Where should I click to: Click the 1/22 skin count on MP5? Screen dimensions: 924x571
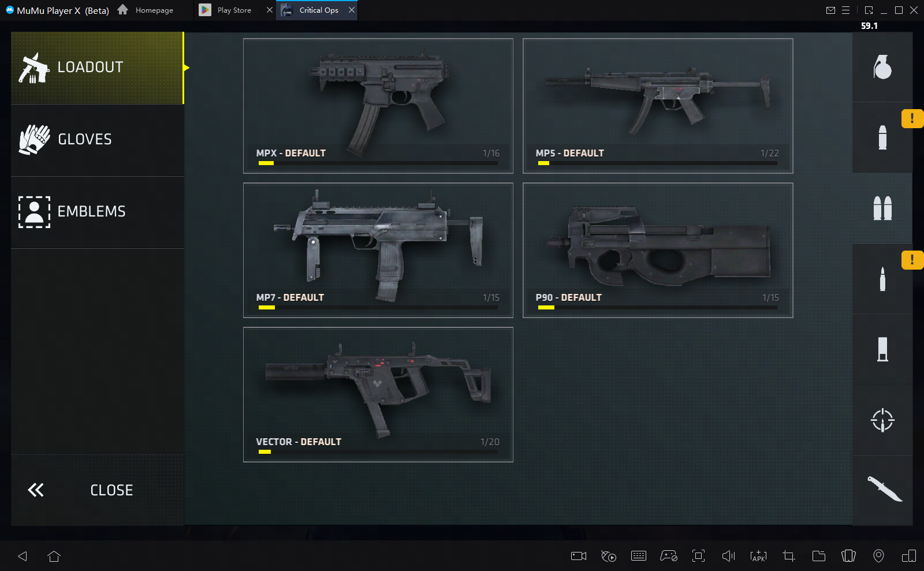coord(770,154)
